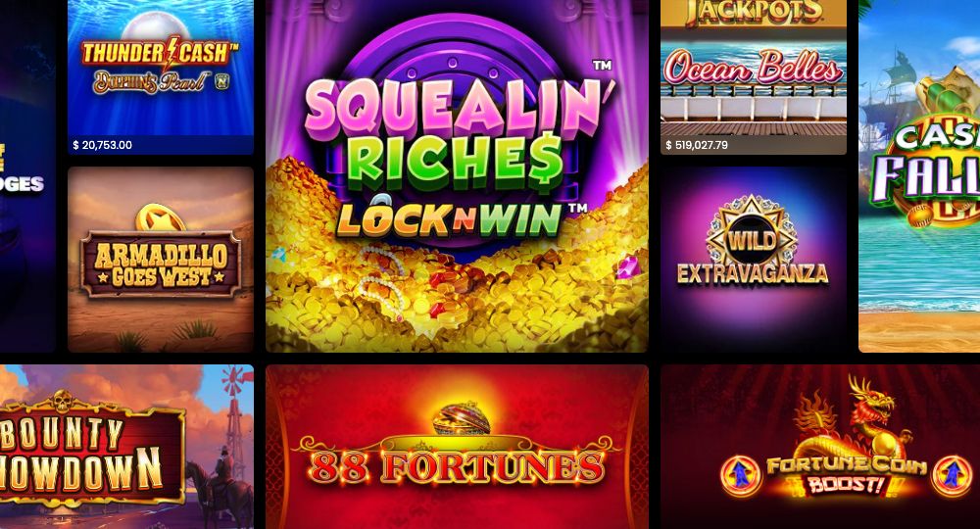Click the golden bowl above 88 Fortunes
This screenshot has height=529, width=980.
point(462,419)
